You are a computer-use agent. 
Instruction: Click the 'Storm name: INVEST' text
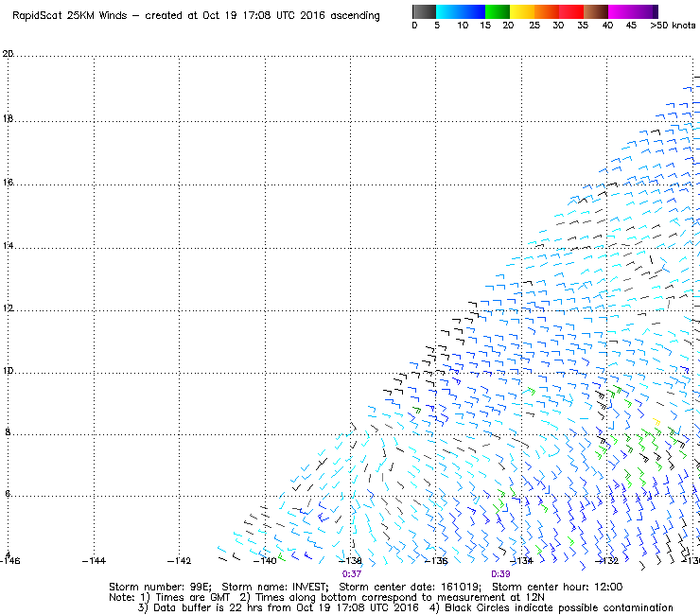[x=274, y=587]
